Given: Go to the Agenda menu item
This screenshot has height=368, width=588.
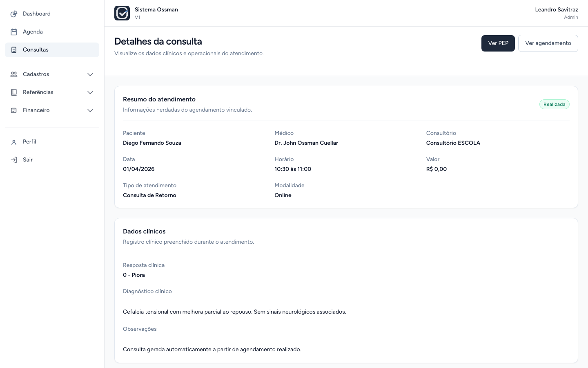Looking at the screenshot, I should (52, 32).
